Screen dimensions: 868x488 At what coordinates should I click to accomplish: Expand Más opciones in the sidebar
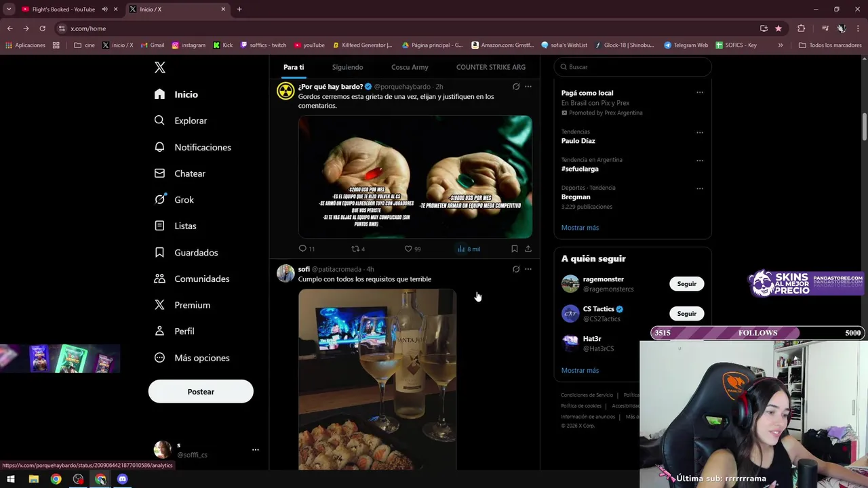193,358
